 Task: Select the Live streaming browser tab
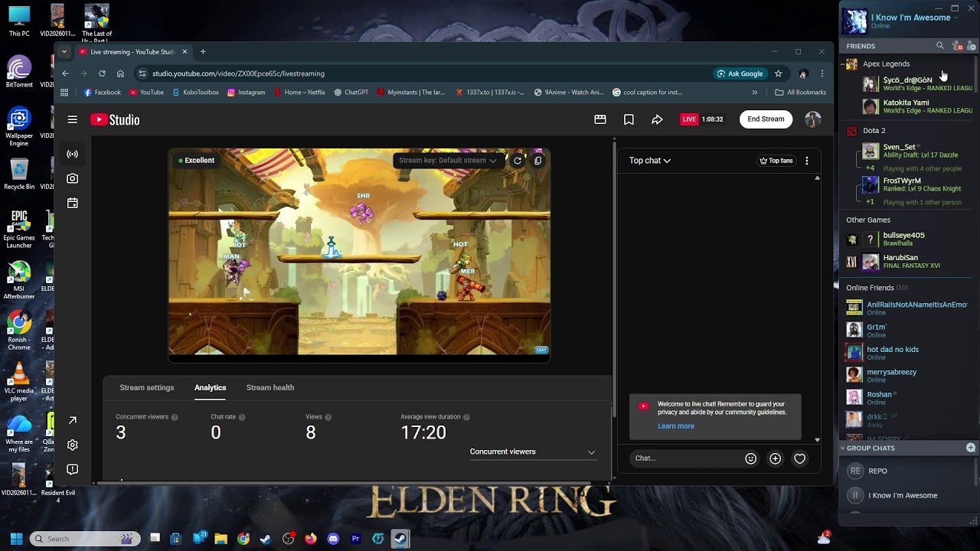tap(132, 52)
